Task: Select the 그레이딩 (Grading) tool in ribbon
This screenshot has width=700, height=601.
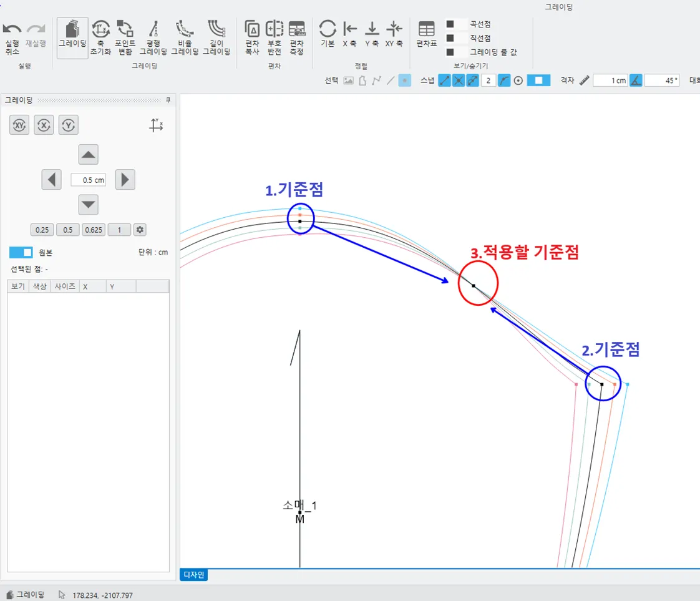Action: coord(72,37)
